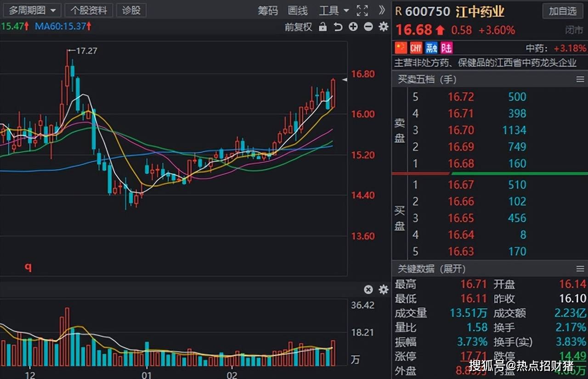The height and width of the screenshot is (379, 588).
Task: Toggle the chart lock icon
Action: click(322, 27)
